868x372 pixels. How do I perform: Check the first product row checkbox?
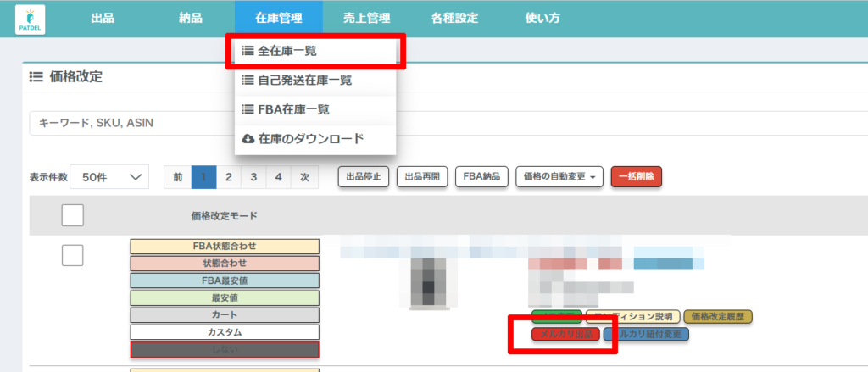(72, 255)
